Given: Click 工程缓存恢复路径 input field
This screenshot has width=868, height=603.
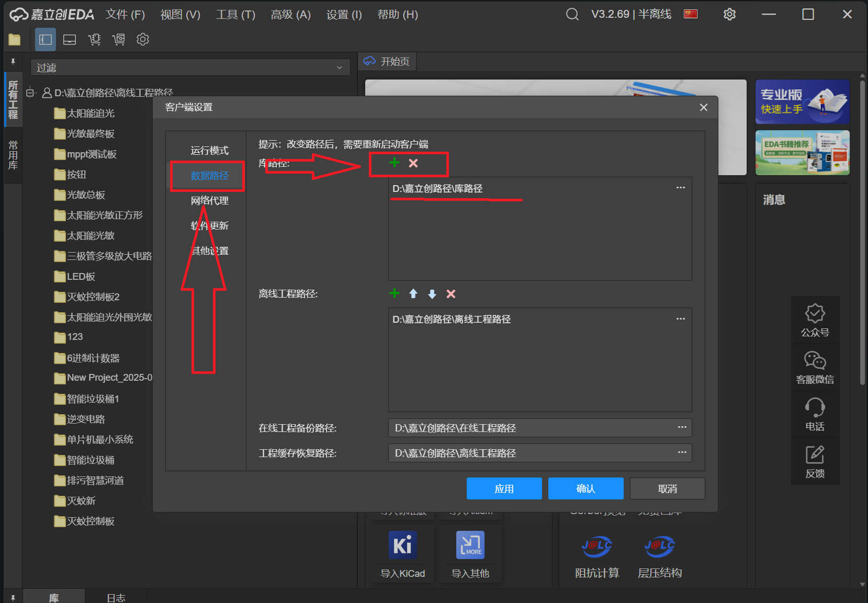Looking at the screenshot, I should click(540, 453).
